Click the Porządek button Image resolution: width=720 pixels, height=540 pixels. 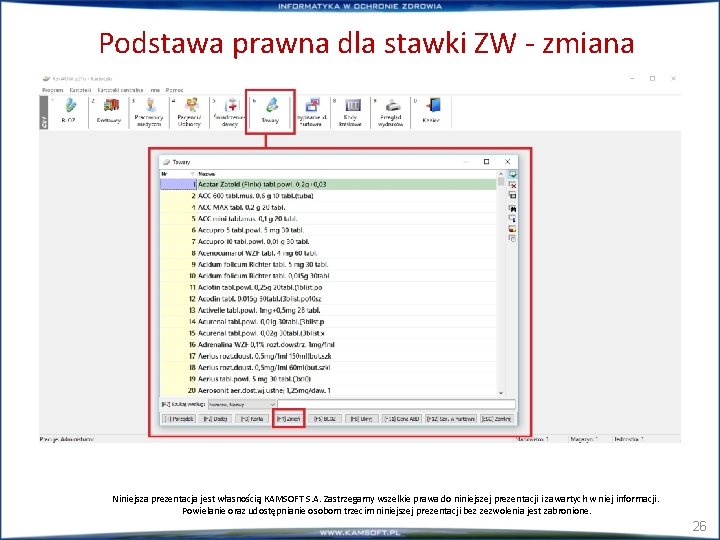click(179, 419)
